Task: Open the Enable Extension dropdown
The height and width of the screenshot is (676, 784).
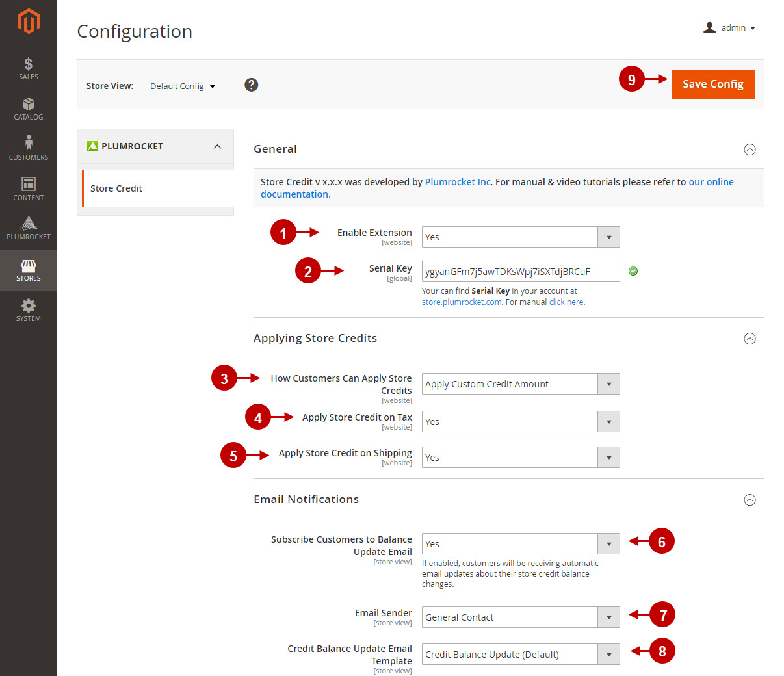Action: coord(521,237)
